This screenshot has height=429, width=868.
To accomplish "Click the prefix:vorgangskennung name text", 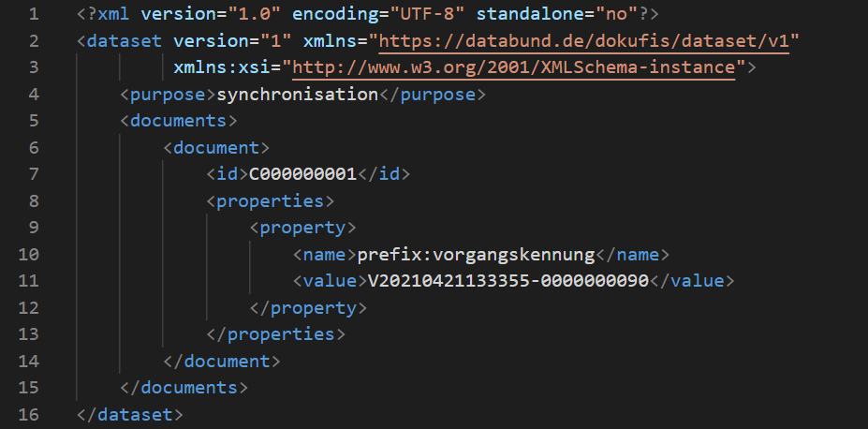I will point(476,254).
